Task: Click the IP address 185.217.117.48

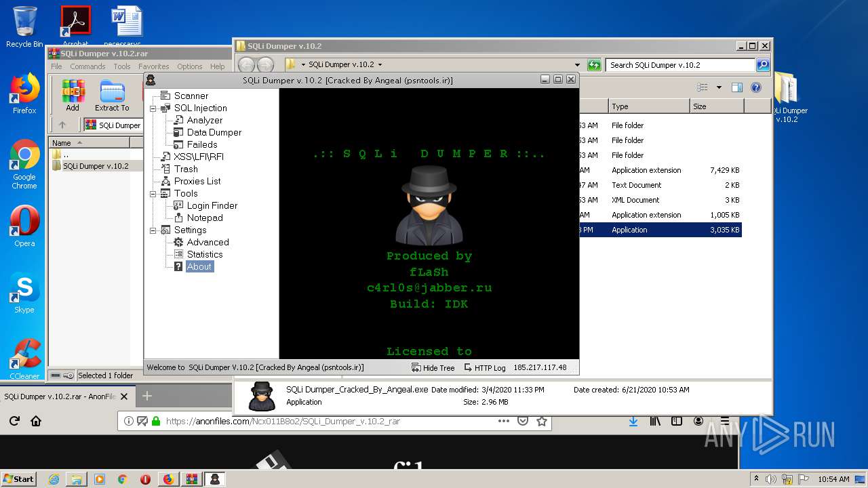Action: (x=540, y=367)
